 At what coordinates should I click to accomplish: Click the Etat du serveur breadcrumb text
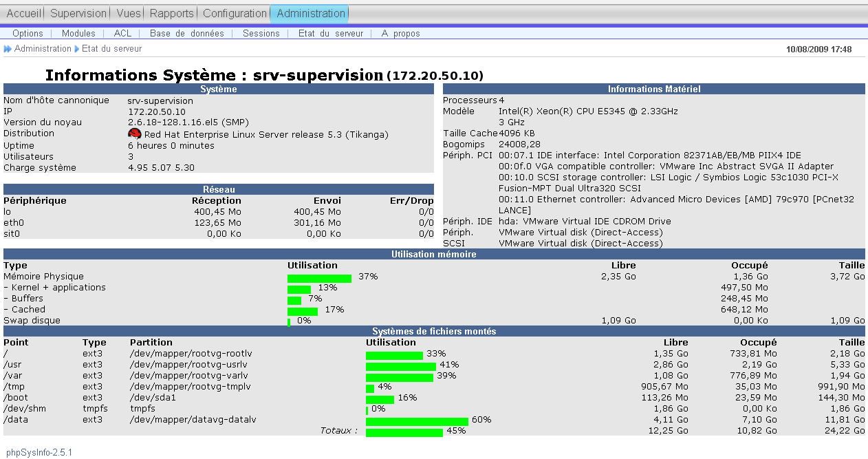pos(111,49)
